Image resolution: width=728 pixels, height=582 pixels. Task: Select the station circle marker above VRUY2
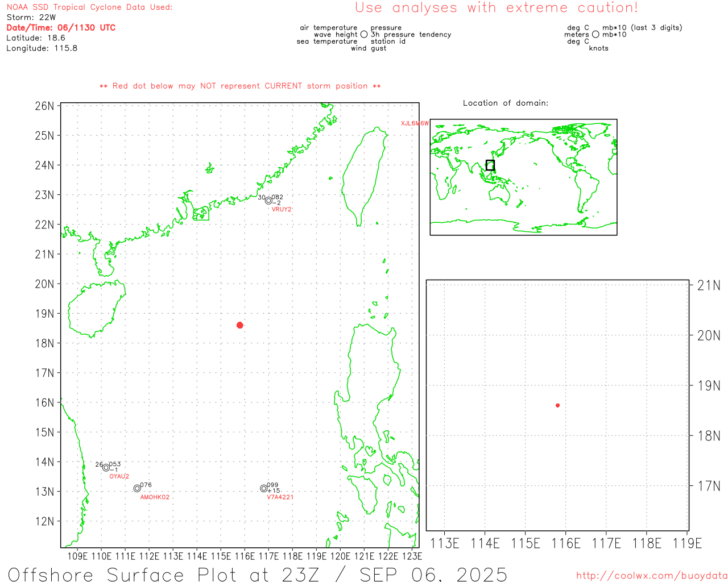click(x=268, y=201)
